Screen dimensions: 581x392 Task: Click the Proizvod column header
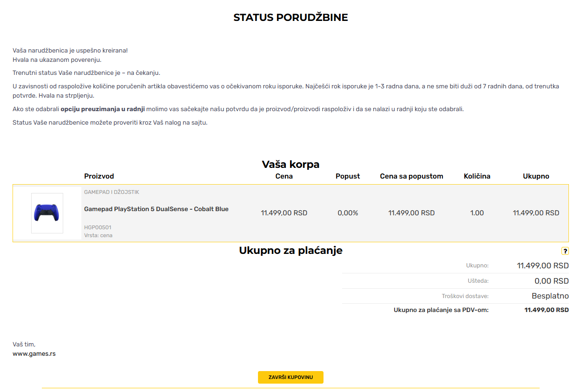tap(99, 176)
